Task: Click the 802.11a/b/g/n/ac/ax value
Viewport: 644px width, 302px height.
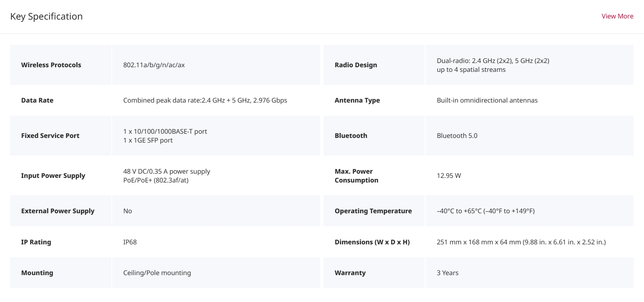Action: [x=154, y=65]
